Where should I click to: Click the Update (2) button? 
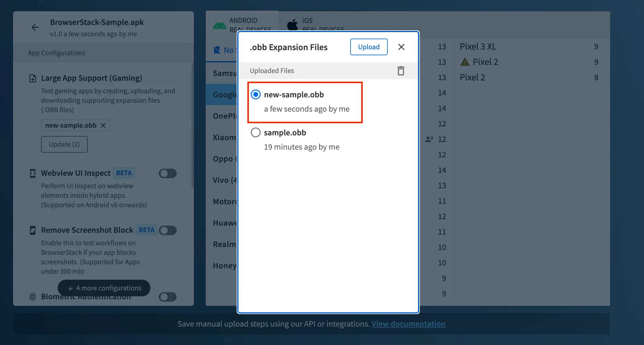(x=64, y=144)
